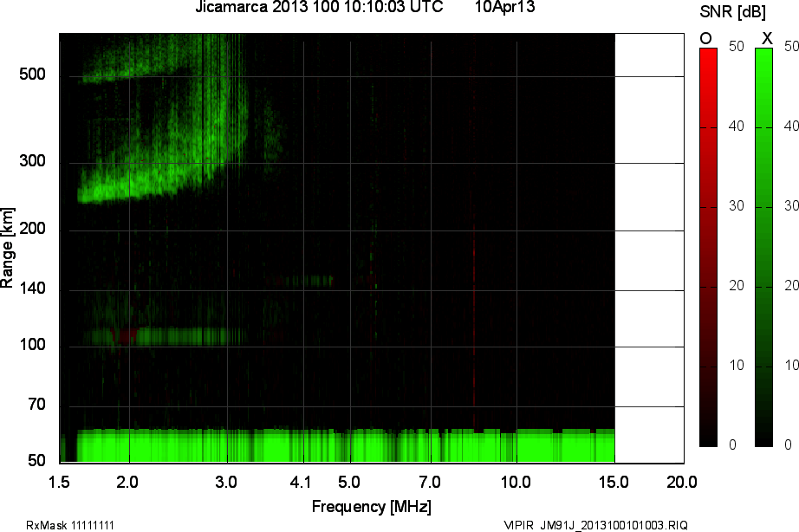
Task: Click the '4.1' frequency tick label
Action: (300, 482)
